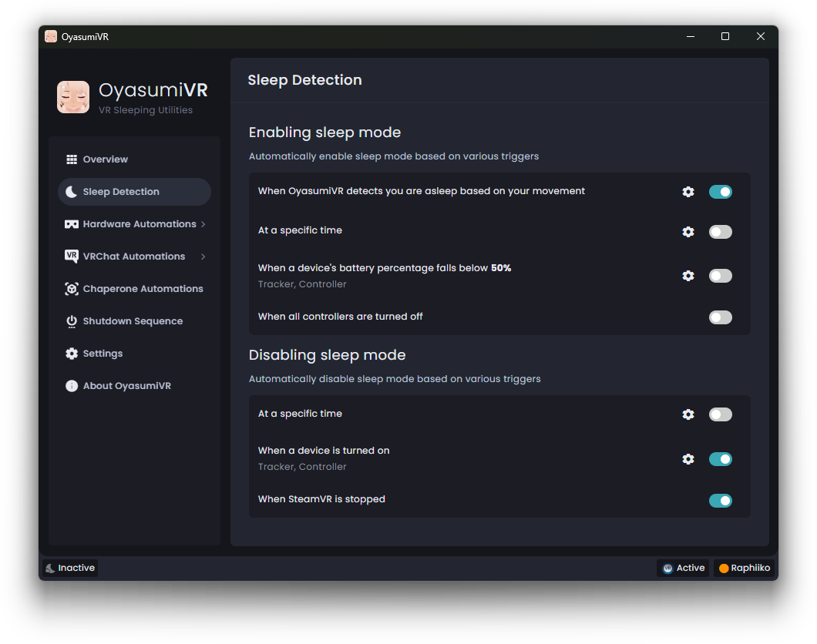The height and width of the screenshot is (644, 817).
Task: Click the OyasumiVR avatar logo in sidebar
Action: point(73,97)
